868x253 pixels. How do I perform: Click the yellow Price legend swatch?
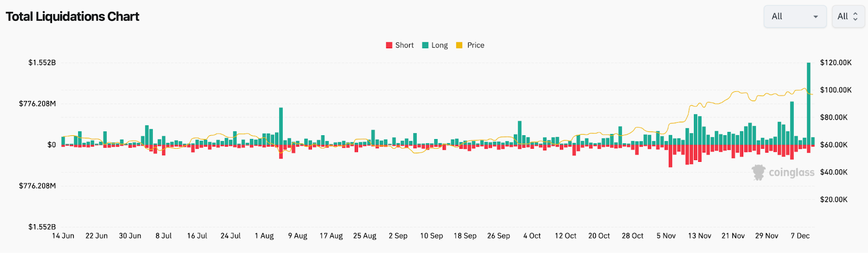459,46
